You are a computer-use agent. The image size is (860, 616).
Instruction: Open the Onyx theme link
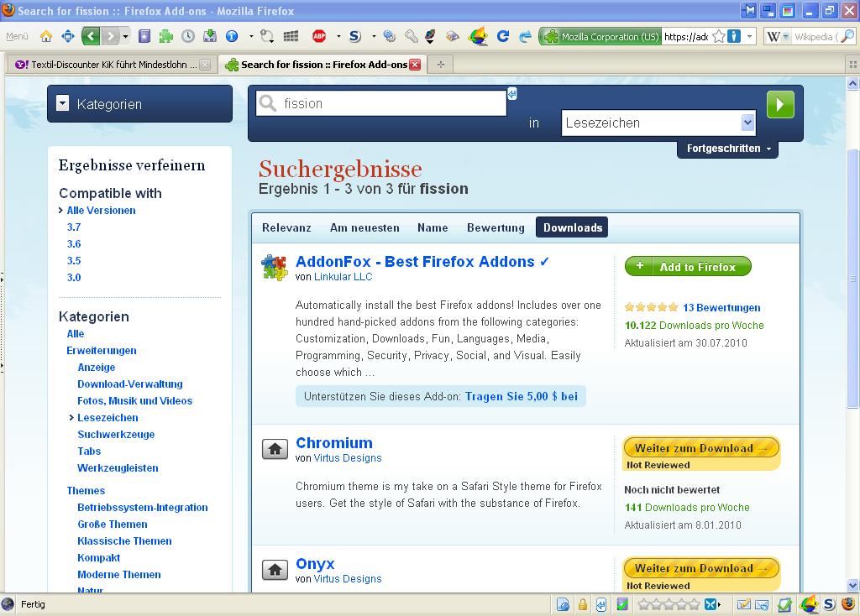point(315,563)
